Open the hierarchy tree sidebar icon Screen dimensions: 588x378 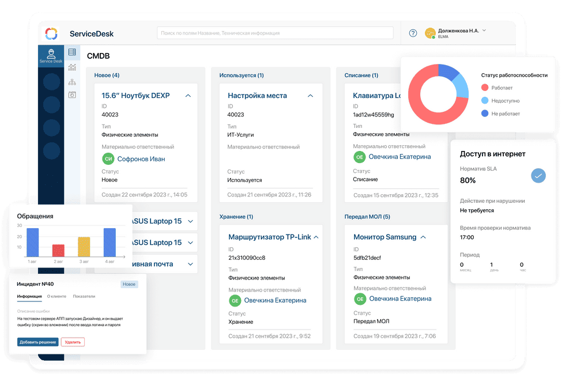coord(72,82)
